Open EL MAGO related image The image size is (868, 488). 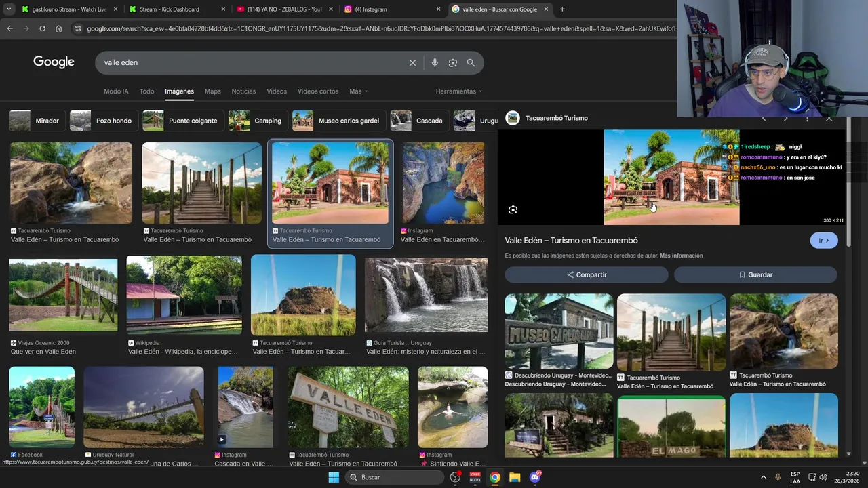[x=671, y=427]
